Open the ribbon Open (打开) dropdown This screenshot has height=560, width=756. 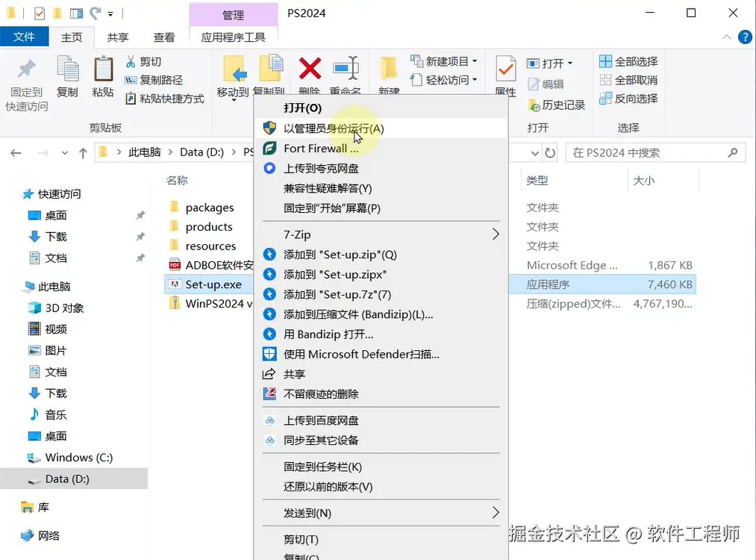click(x=549, y=63)
